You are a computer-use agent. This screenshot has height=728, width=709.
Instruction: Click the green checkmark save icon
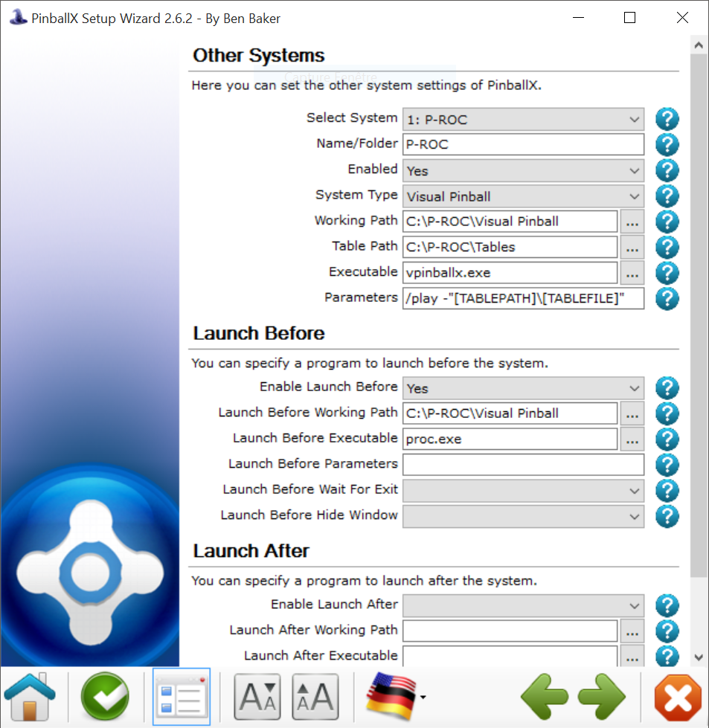coord(105,697)
